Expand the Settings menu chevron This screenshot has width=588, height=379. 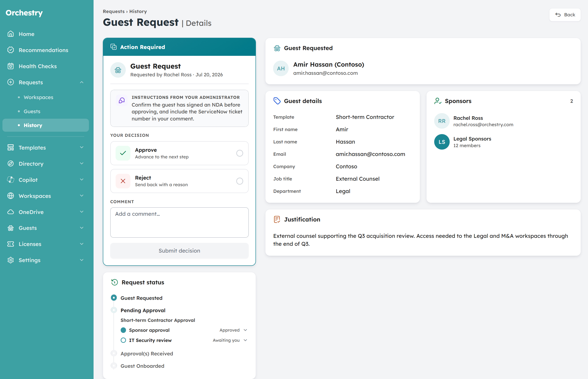pos(82,260)
